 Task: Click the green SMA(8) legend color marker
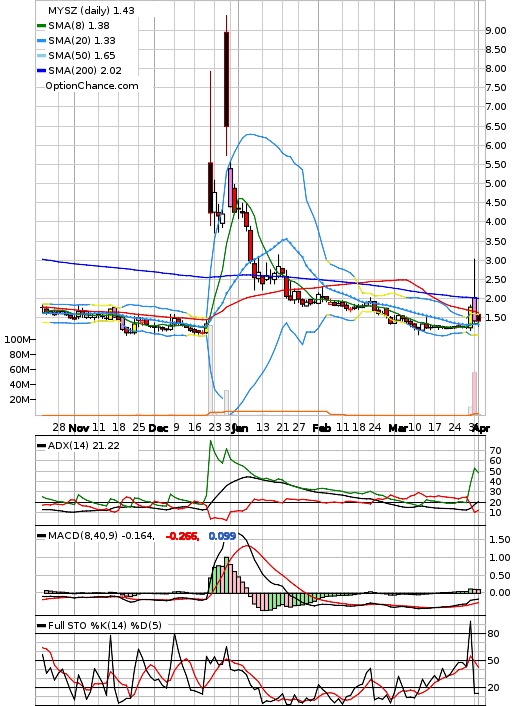[41, 26]
